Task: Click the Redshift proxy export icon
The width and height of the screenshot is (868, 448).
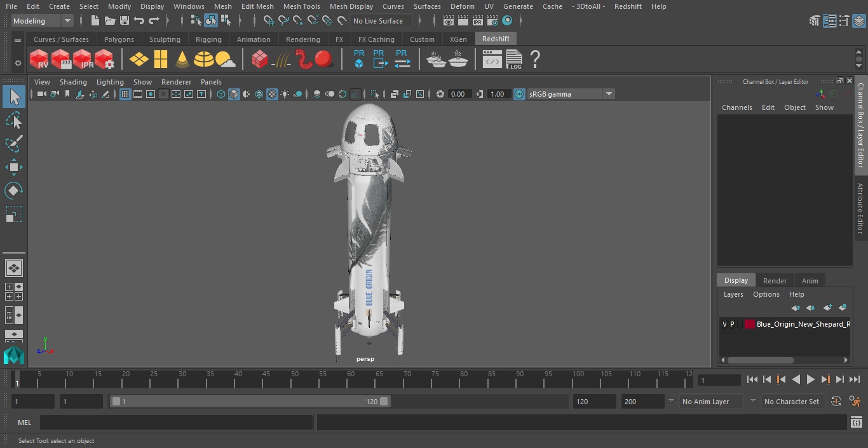Action: 380,59
